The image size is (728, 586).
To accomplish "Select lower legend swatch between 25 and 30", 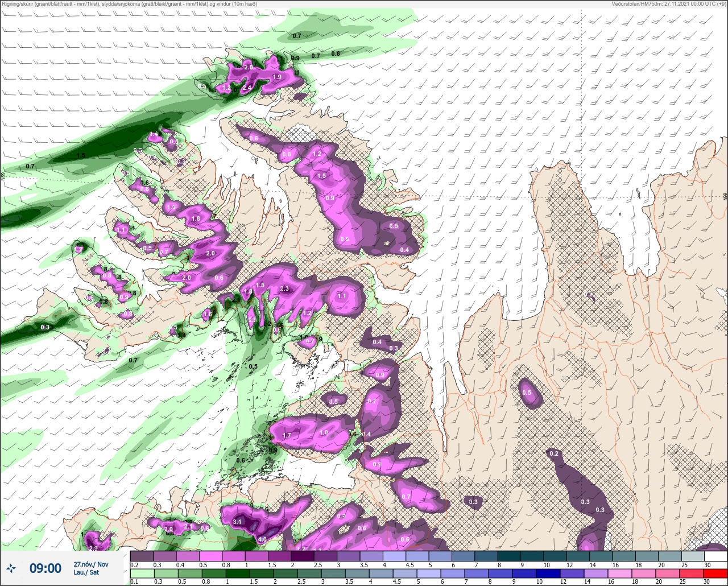I will point(692,573).
